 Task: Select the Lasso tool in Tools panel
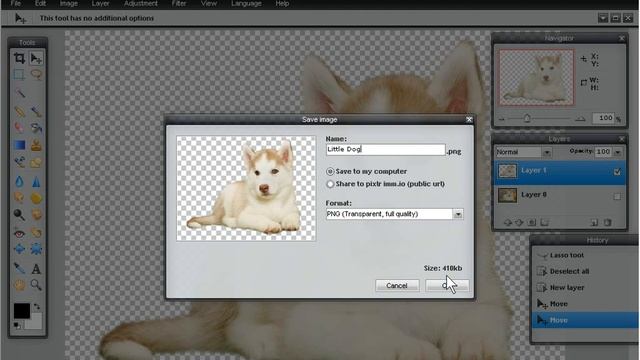(x=36, y=75)
